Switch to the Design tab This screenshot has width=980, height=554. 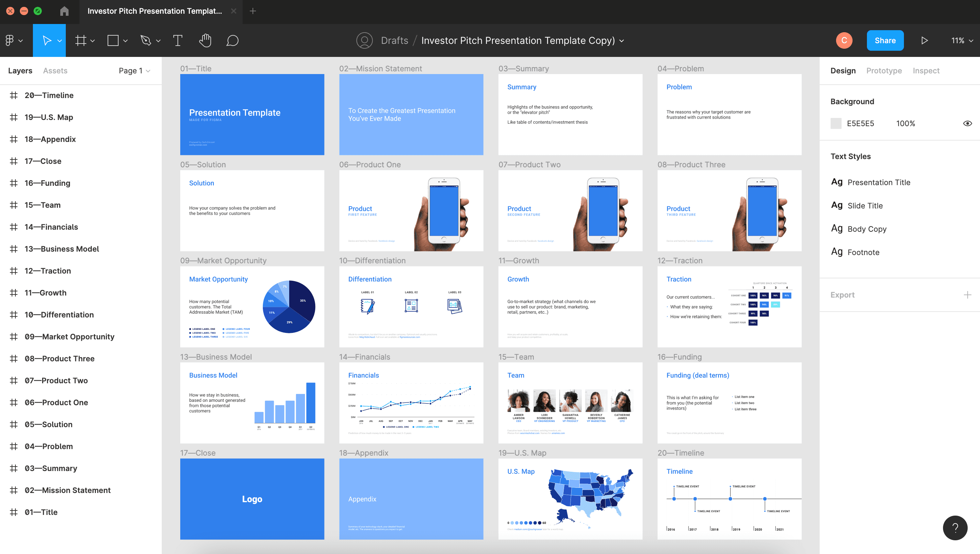pyautogui.click(x=843, y=71)
